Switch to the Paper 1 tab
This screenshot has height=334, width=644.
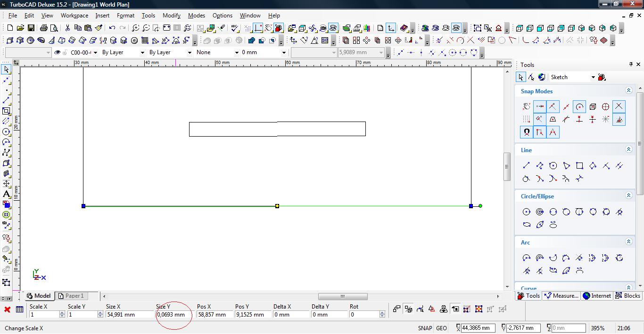[x=71, y=296]
